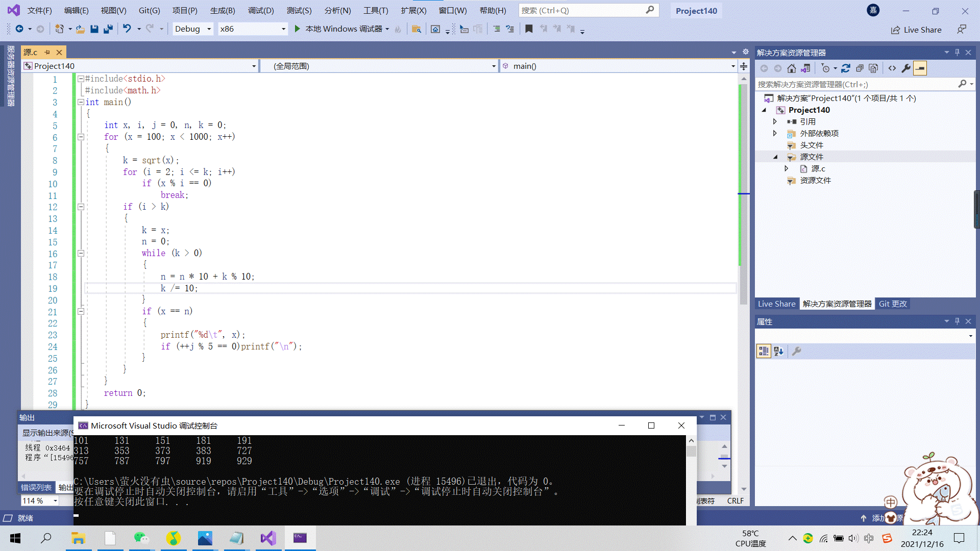Viewport: 980px width, 551px height.
Task: Click the Show All Files icon
Action: tap(873, 68)
